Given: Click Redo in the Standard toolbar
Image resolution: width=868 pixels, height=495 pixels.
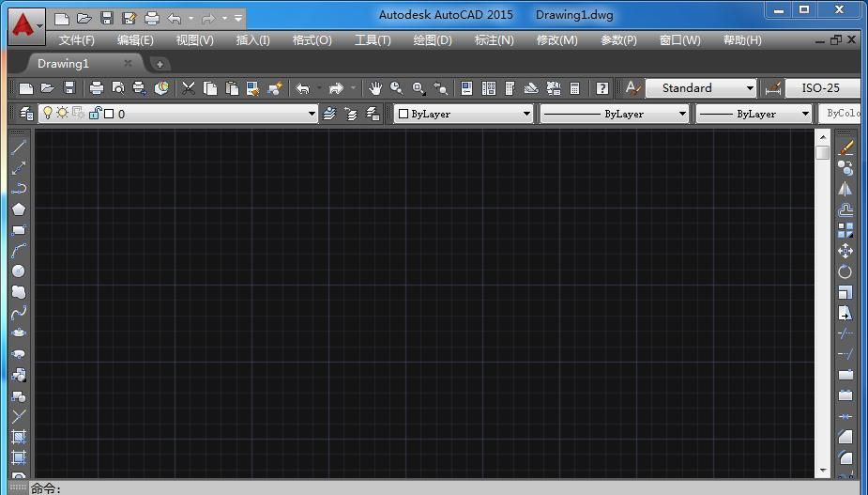Looking at the screenshot, I should tap(336, 88).
